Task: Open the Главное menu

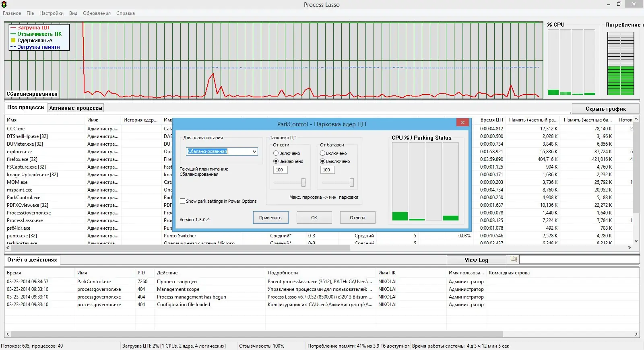Action: pos(12,13)
